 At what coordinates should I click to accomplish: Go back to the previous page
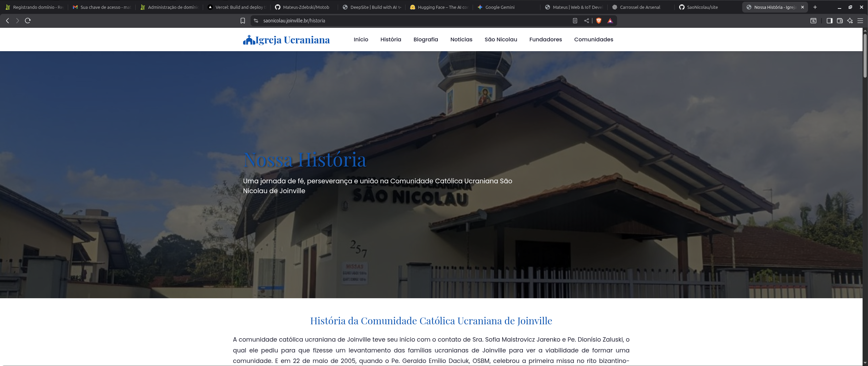point(7,21)
